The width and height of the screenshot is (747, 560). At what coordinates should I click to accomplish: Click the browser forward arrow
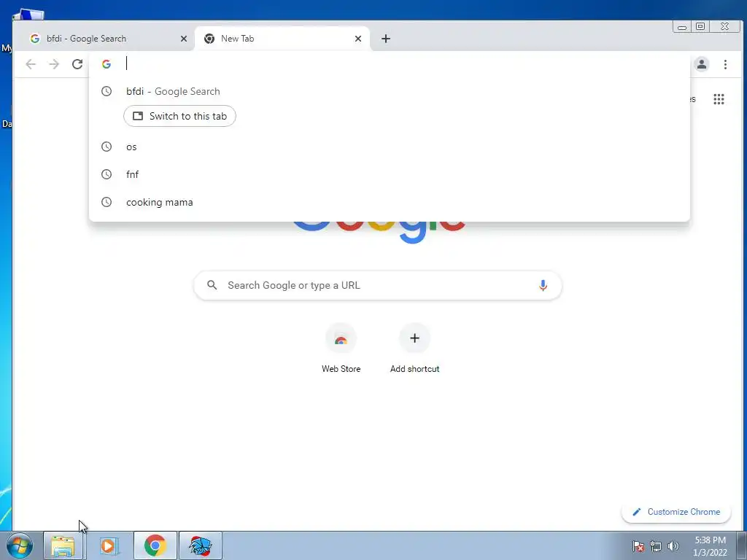[x=54, y=64]
